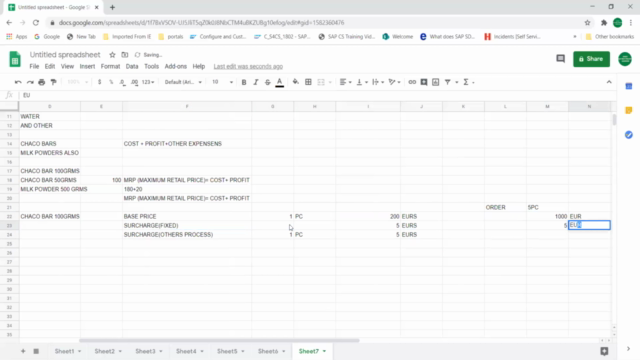Open the Tools menu

151,66
